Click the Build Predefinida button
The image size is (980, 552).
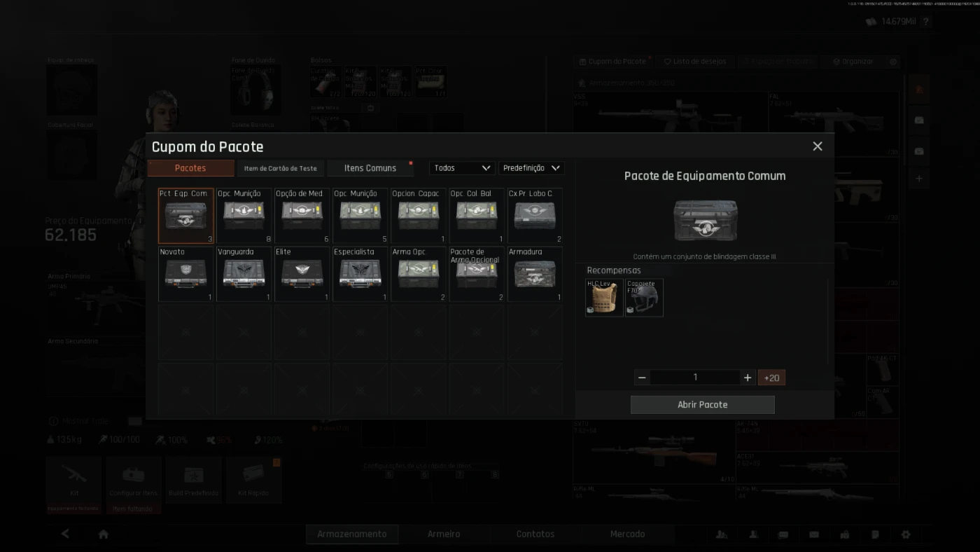193,479
